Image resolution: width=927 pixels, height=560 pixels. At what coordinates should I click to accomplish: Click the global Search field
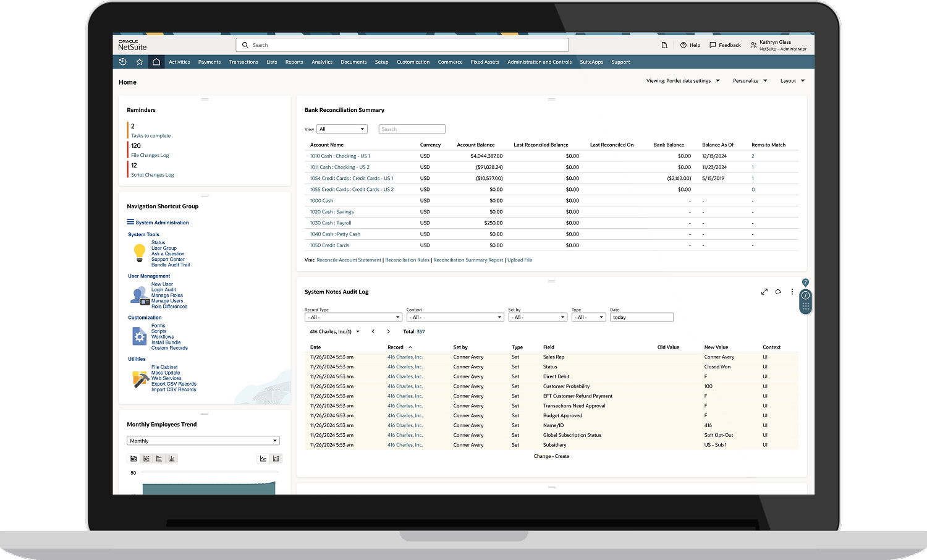[402, 45]
